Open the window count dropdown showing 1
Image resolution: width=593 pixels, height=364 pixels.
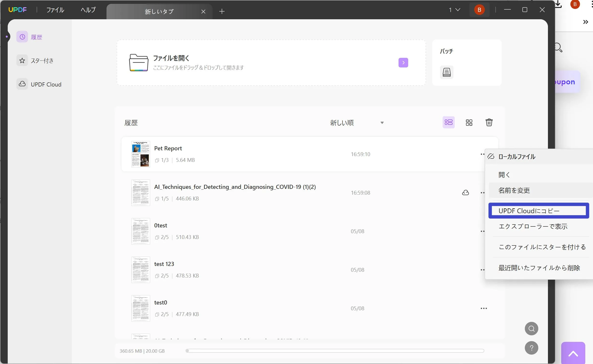coord(454,10)
